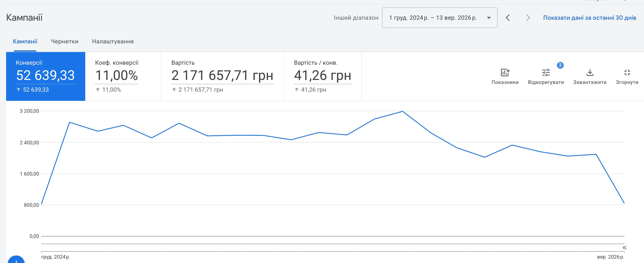The image size is (644, 263).
Task: Show data for the last 30 days link
Action: pyautogui.click(x=590, y=18)
